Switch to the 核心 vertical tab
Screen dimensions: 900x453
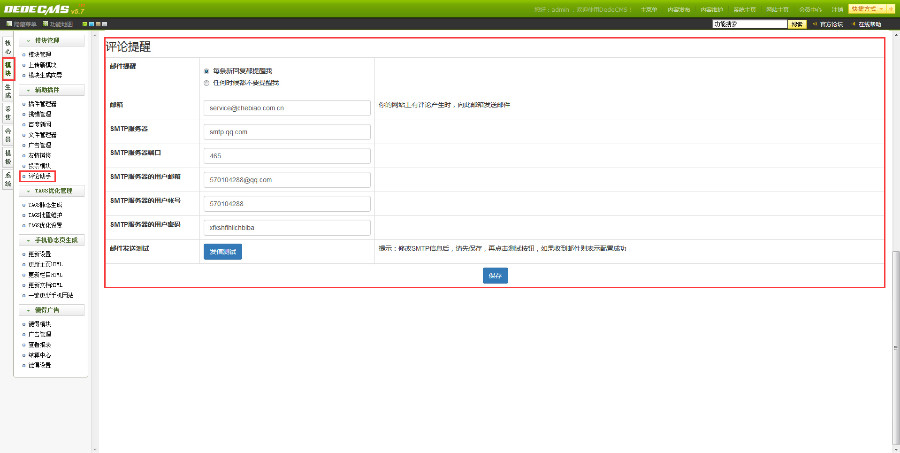7,48
